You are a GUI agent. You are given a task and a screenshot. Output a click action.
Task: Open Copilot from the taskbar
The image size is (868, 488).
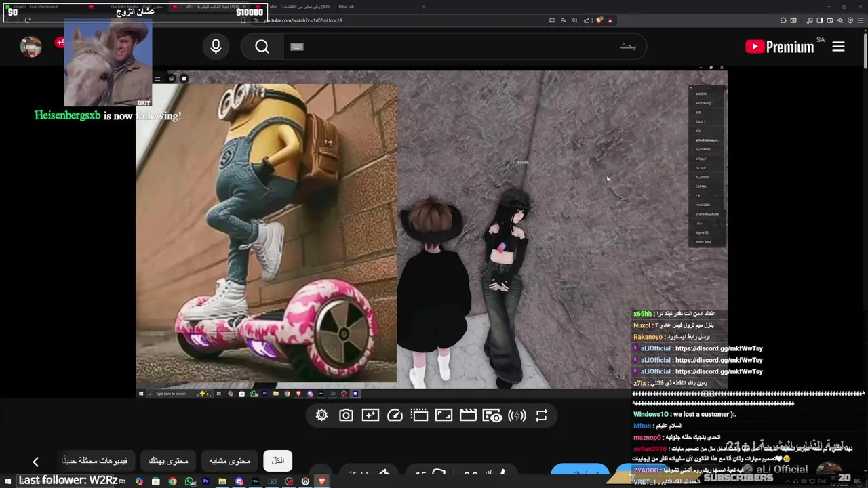click(x=140, y=481)
